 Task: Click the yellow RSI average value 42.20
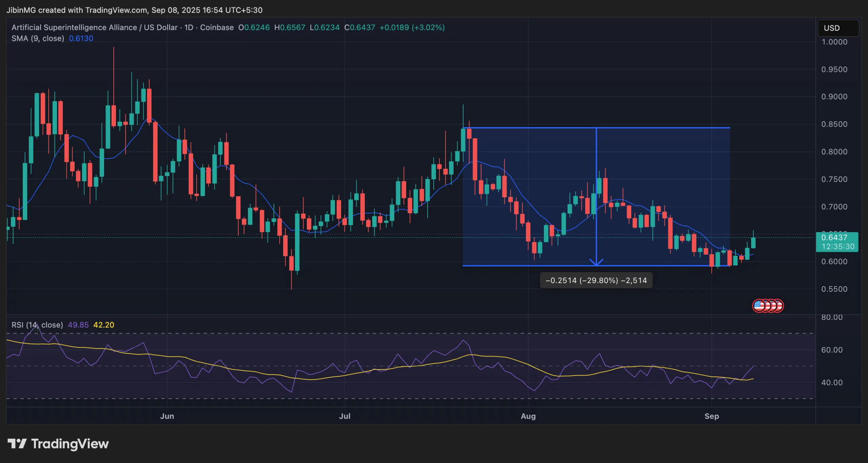[x=104, y=325]
